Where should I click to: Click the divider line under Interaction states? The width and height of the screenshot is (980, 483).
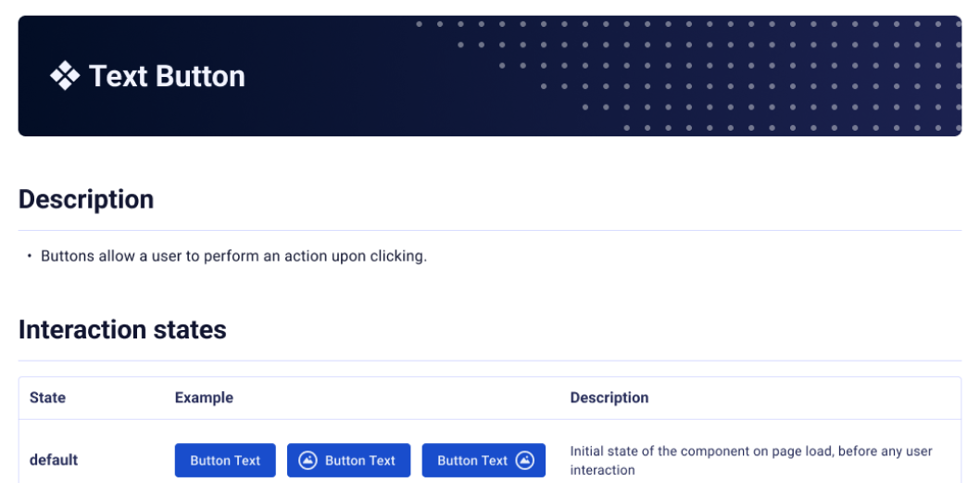pos(489,361)
